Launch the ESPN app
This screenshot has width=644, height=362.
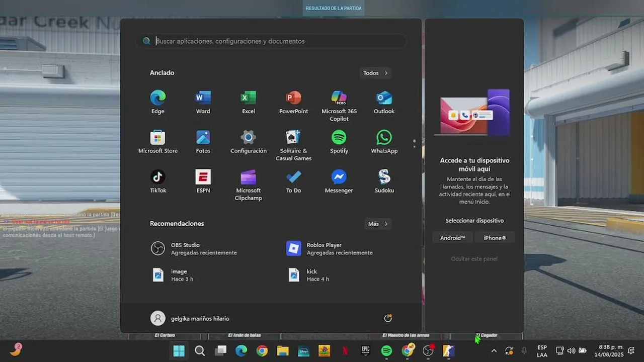[203, 182]
